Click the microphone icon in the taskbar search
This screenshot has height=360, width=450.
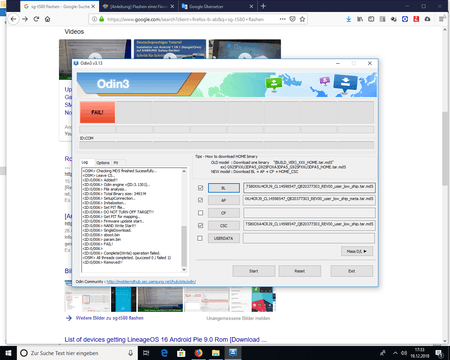tap(131, 353)
